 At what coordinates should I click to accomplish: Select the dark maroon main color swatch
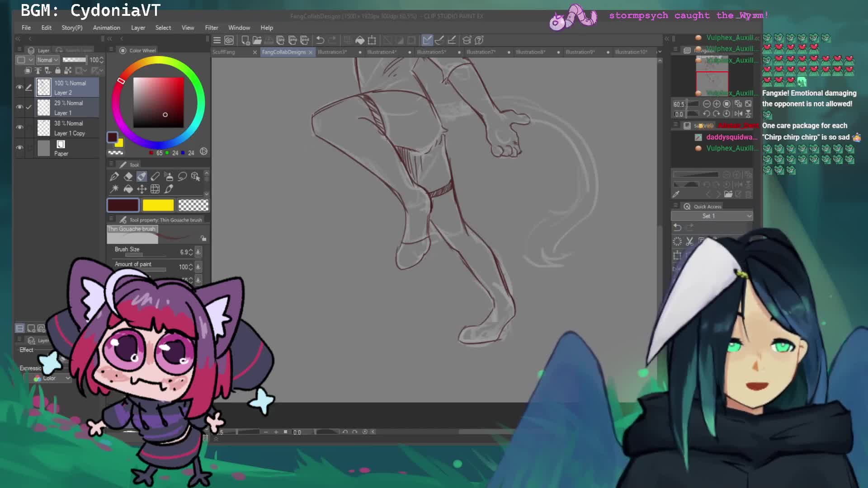[x=123, y=206]
